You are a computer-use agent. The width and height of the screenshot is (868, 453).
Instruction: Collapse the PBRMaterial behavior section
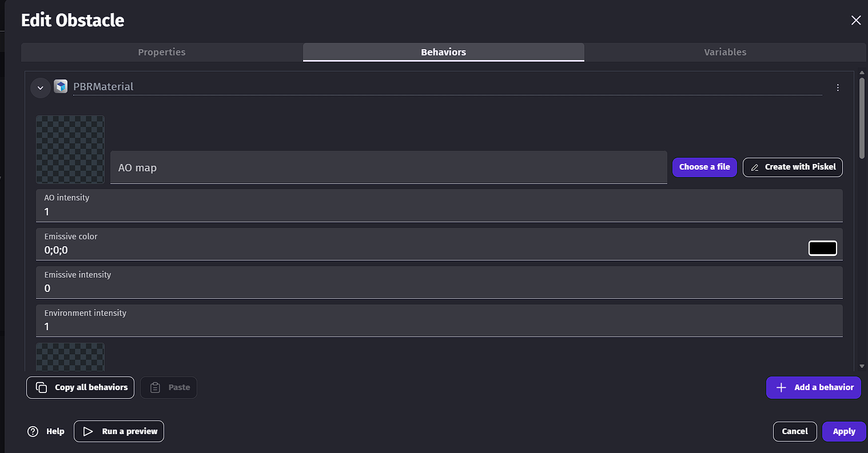[x=40, y=87]
